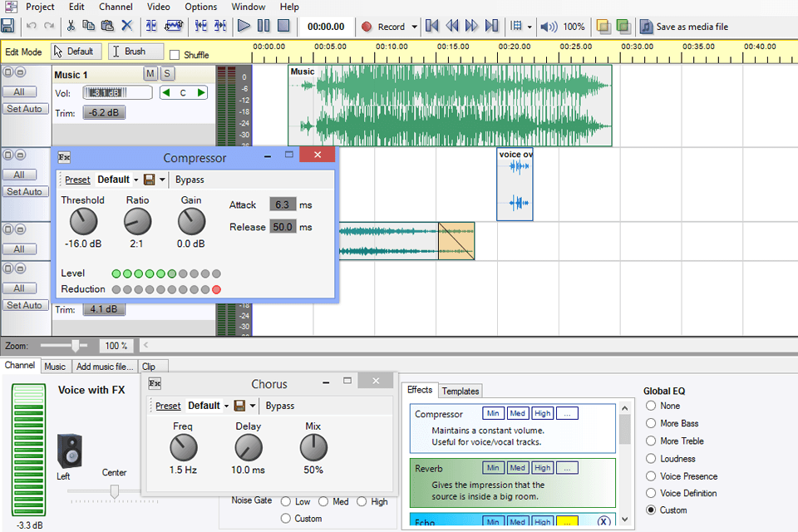Screen dimensions: 798x532
Task: Click the timeline Zoom slider handle
Action: click(76, 345)
